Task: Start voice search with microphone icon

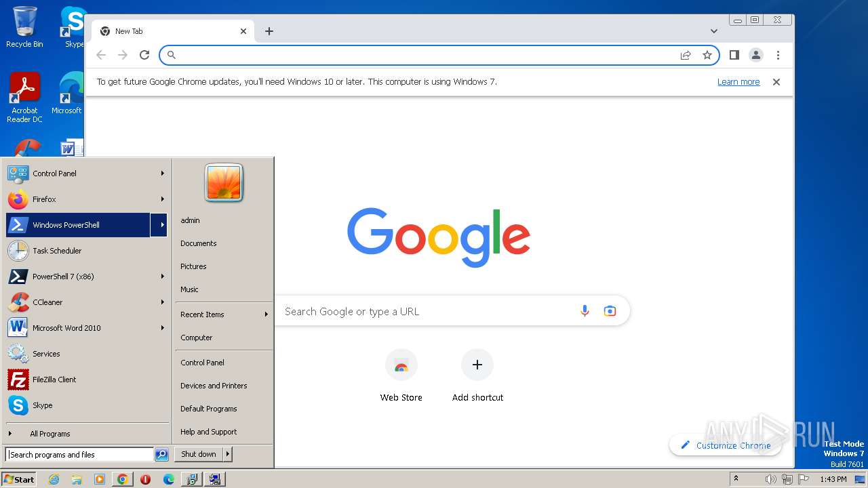Action: coord(585,311)
